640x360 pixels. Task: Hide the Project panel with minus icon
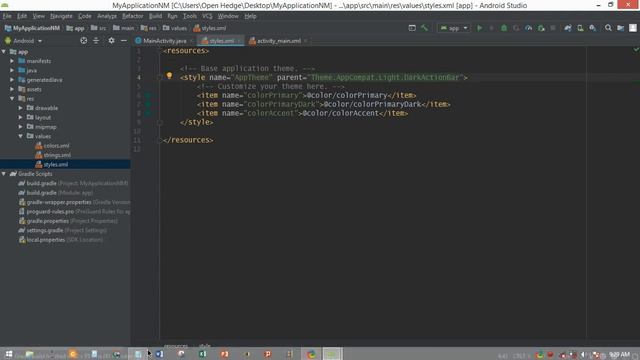(124, 40)
